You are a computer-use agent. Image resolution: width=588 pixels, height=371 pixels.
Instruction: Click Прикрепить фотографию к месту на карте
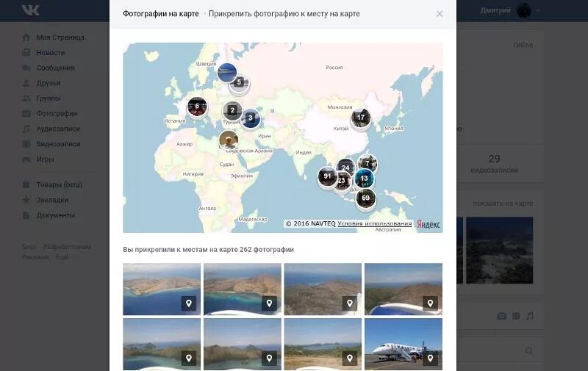point(284,14)
